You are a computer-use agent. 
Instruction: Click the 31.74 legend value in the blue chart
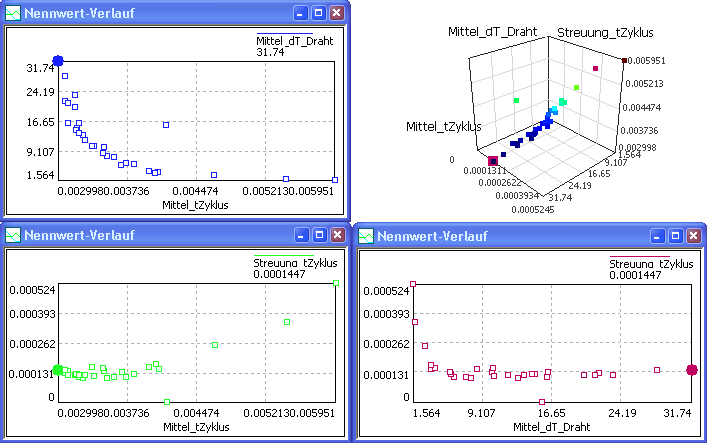point(270,52)
